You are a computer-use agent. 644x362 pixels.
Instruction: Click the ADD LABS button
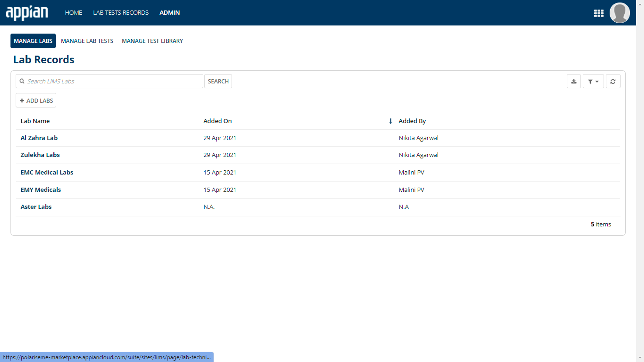(36, 100)
